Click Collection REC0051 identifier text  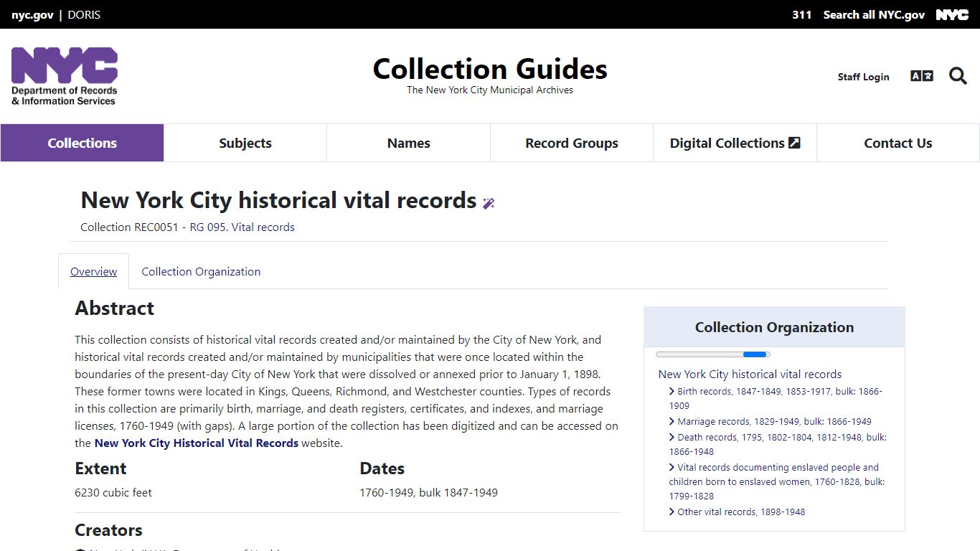click(x=129, y=227)
